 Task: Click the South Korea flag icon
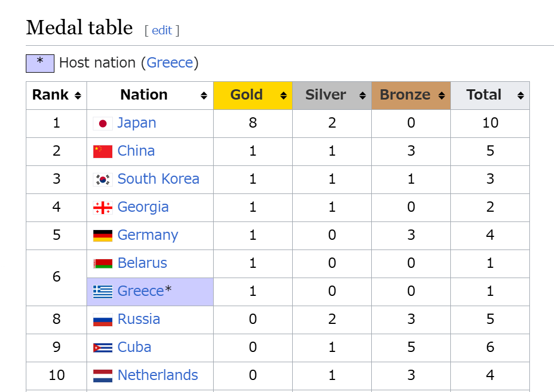pyautogui.click(x=103, y=180)
